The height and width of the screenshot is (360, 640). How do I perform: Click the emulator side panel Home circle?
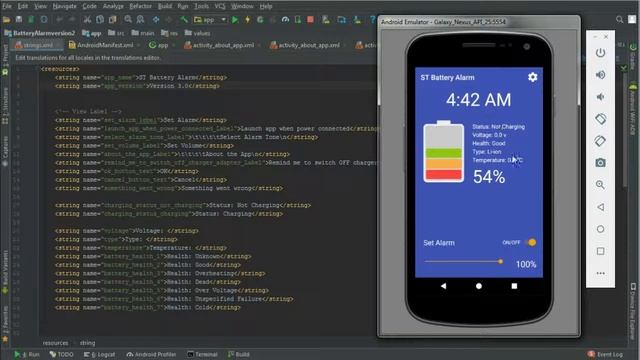click(600, 229)
